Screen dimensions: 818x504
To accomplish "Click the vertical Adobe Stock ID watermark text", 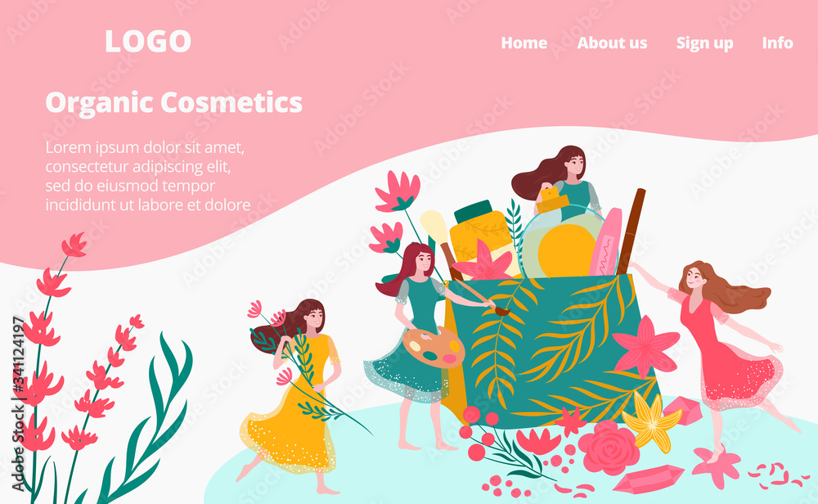I will tap(19, 404).
